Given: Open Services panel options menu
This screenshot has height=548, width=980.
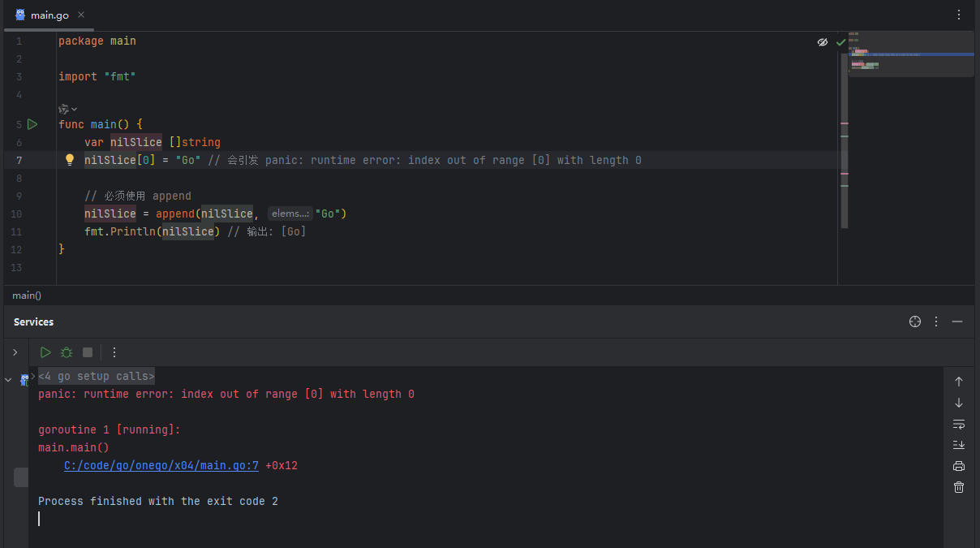Looking at the screenshot, I should [936, 321].
